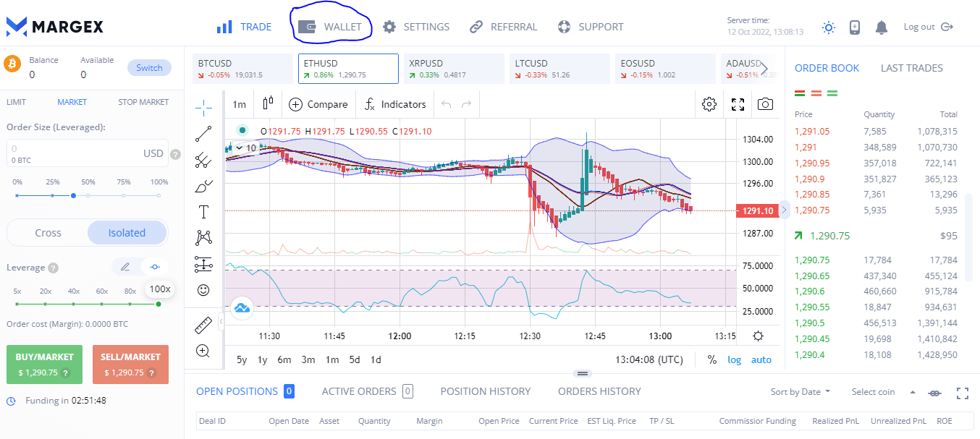Click the notification bell icon
Image resolution: width=980 pixels, height=439 pixels.
[881, 27]
